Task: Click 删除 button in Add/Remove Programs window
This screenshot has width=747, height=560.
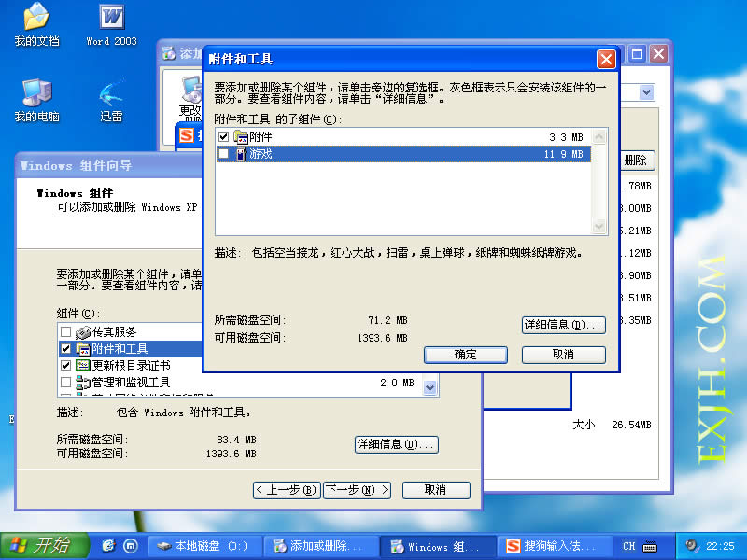Action: tap(637, 161)
